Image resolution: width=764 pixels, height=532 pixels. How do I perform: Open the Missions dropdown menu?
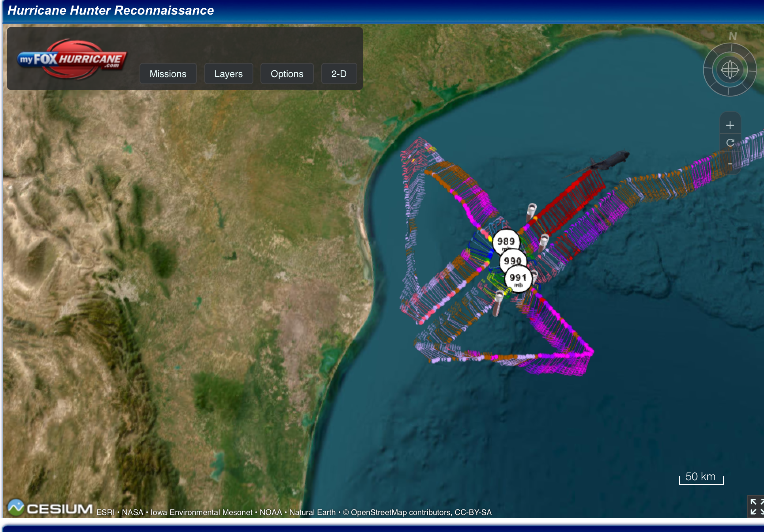click(x=168, y=74)
